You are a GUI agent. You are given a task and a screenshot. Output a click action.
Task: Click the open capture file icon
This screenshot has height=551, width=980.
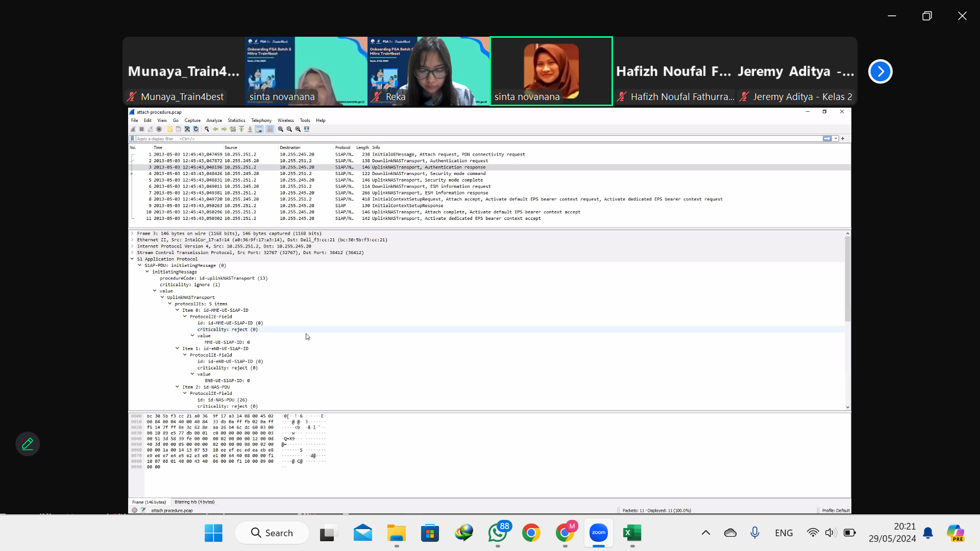coord(170,129)
